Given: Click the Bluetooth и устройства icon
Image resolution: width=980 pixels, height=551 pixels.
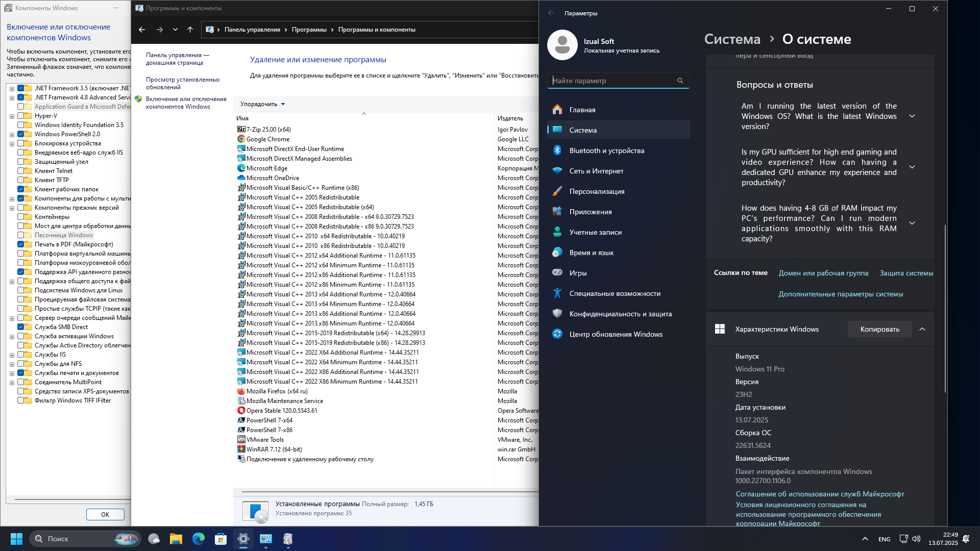Looking at the screenshot, I should pyautogui.click(x=557, y=151).
